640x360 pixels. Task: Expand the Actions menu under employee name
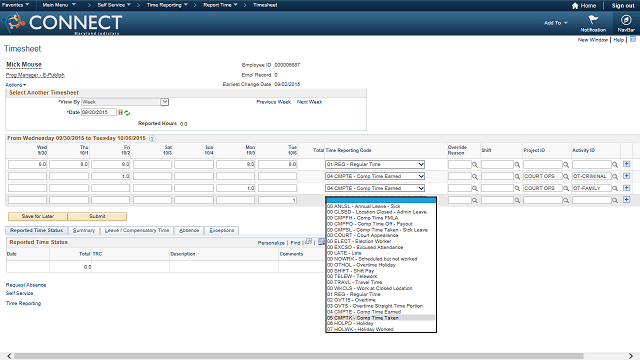click(x=16, y=85)
